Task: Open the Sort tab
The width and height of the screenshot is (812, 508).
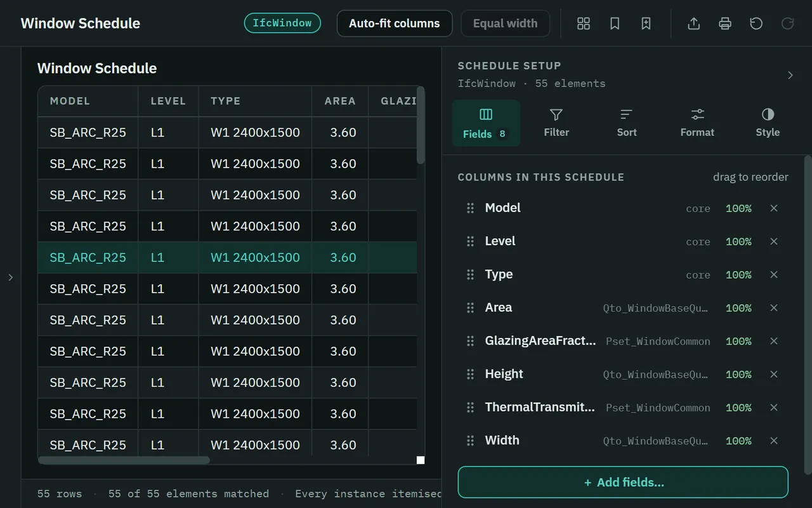Action: [x=627, y=123]
